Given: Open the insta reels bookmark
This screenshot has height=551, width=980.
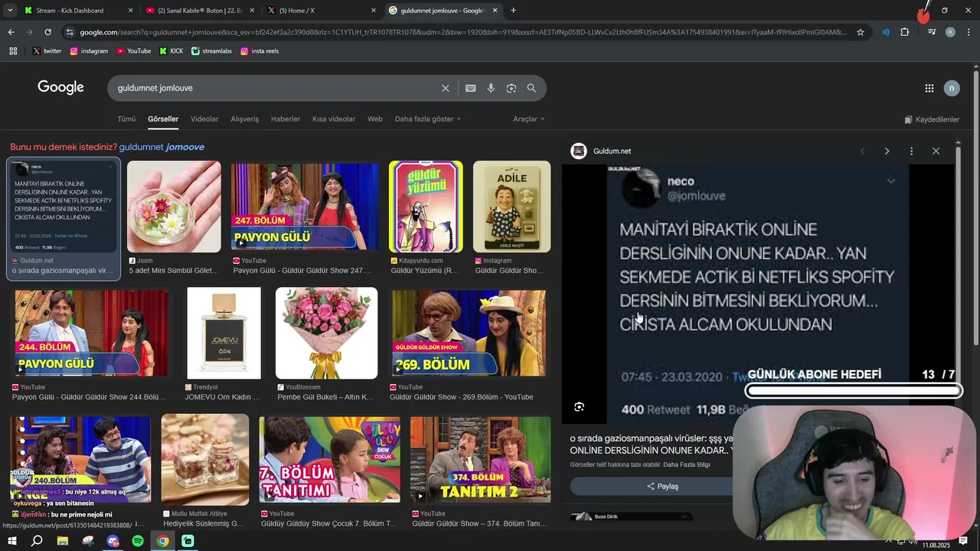Looking at the screenshot, I should point(260,51).
